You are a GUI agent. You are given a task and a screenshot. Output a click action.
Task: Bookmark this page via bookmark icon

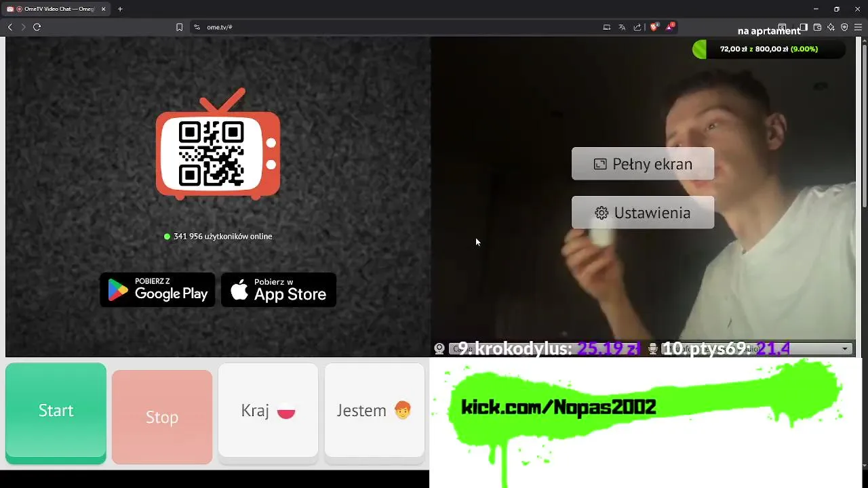tap(179, 27)
